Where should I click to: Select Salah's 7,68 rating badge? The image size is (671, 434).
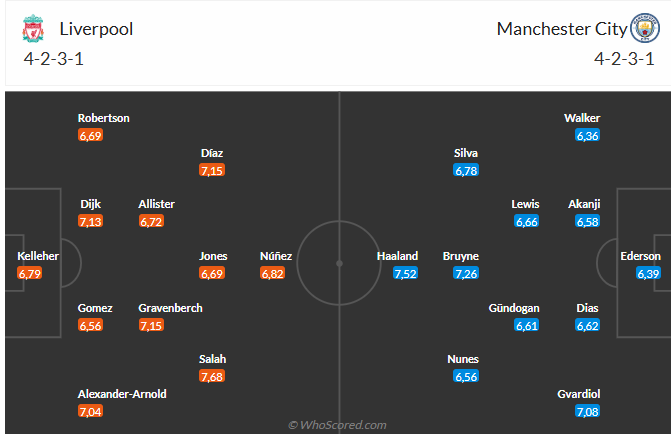[x=212, y=377]
